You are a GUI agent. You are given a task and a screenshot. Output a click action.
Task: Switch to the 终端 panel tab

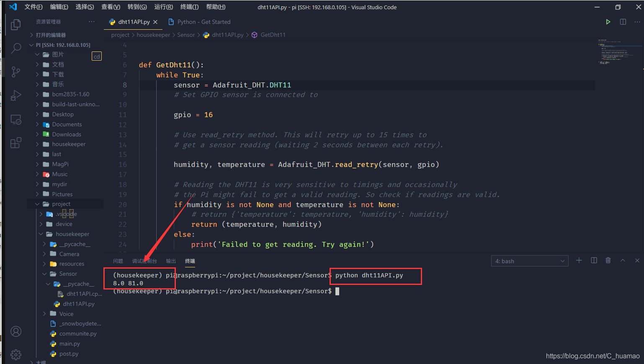pos(190,261)
